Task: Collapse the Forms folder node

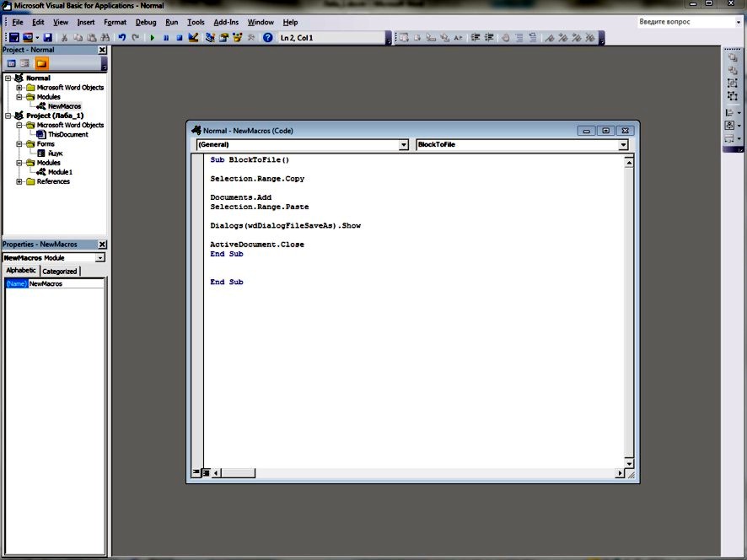Action: 19,143
